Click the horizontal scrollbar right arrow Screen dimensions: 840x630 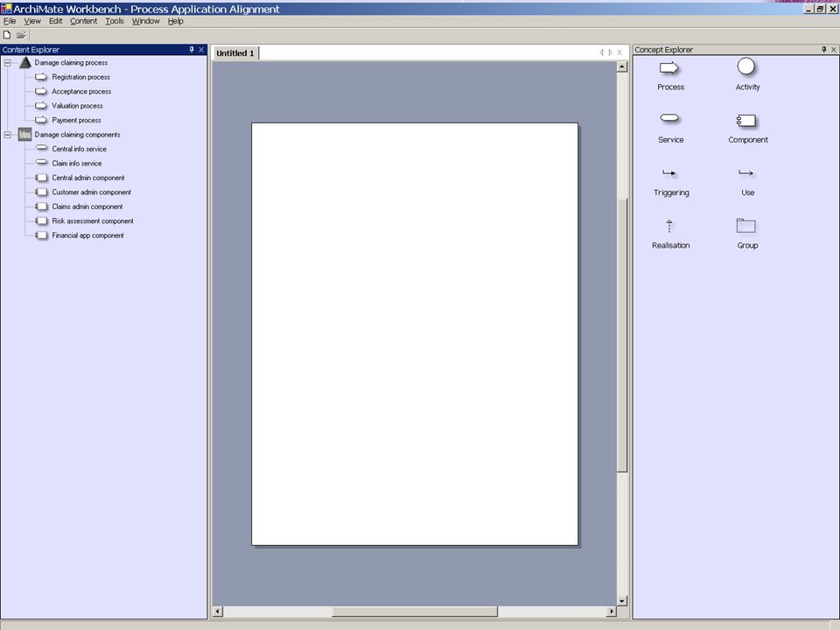point(612,612)
